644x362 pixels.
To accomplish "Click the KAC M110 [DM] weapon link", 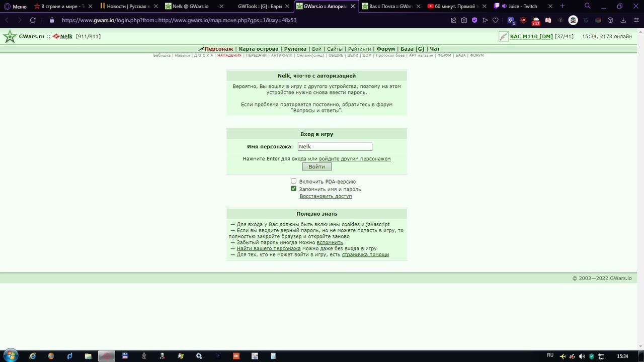I will coord(531,36).
